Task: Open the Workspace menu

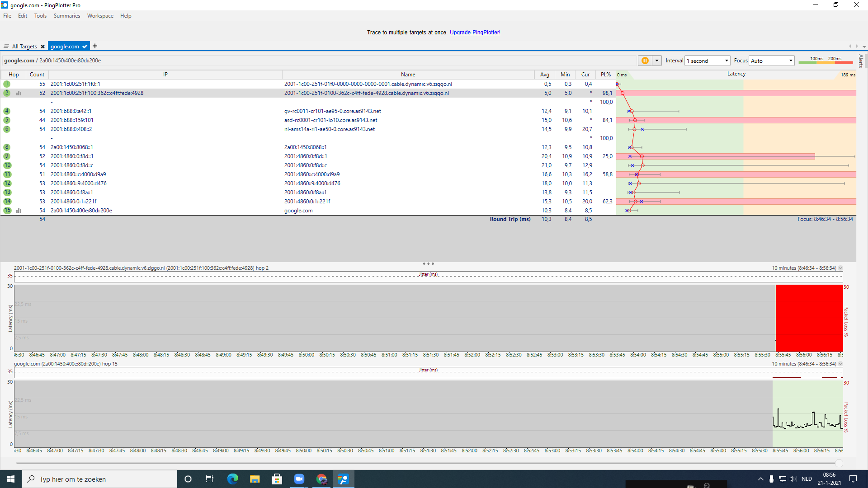Action: click(100, 16)
